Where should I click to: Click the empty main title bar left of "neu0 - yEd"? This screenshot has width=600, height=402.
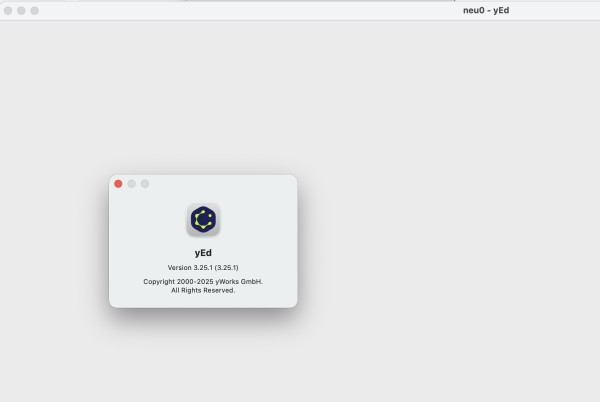[x=250, y=10]
